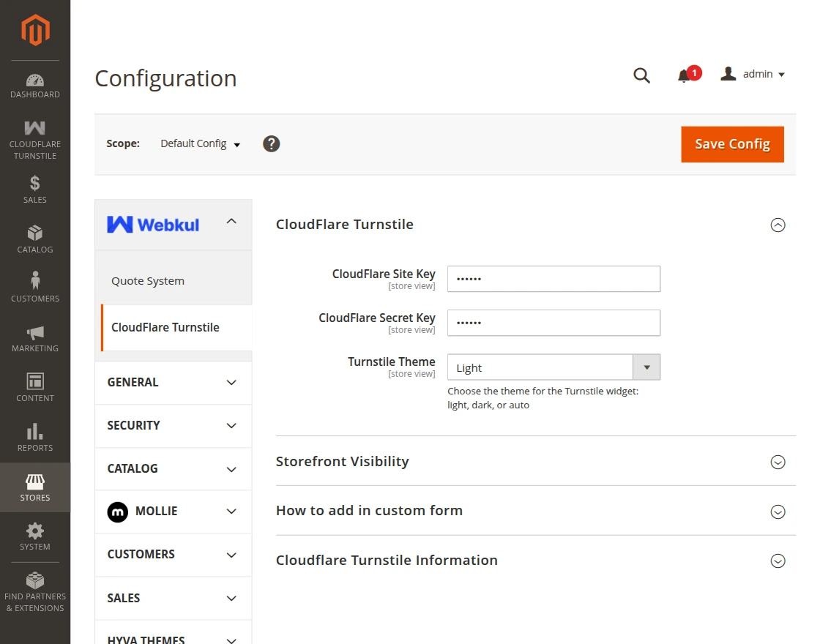Open the Turnstile Theme dropdown
The width and height of the screenshot is (820, 644).
pyautogui.click(x=646, y=367)
